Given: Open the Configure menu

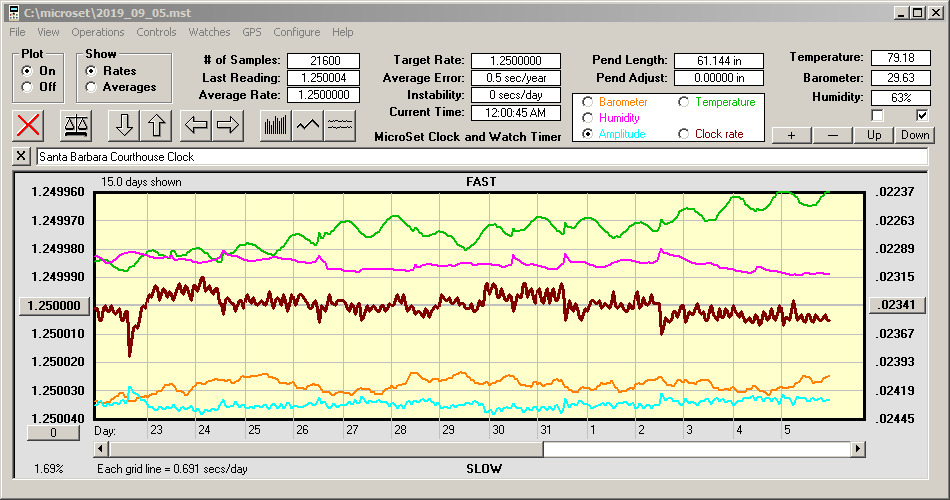Looking at the screenshot, I should pyautogui.click(x=297, y=32).
